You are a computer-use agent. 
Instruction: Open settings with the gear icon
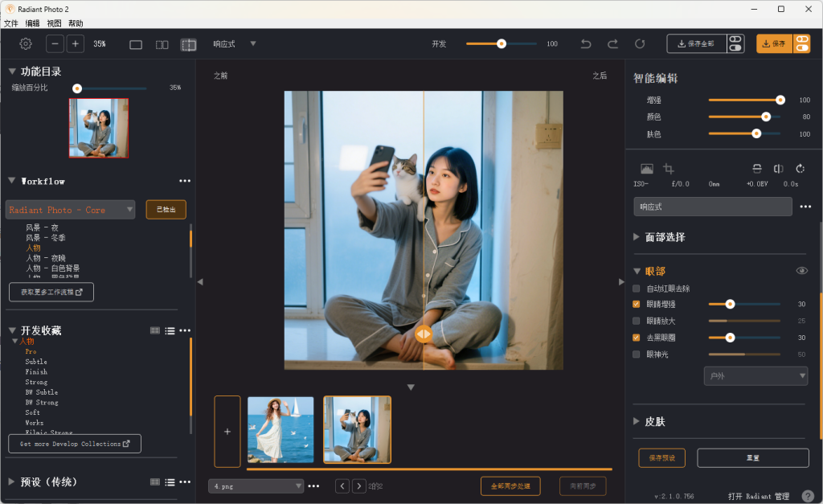coord(26,44)
